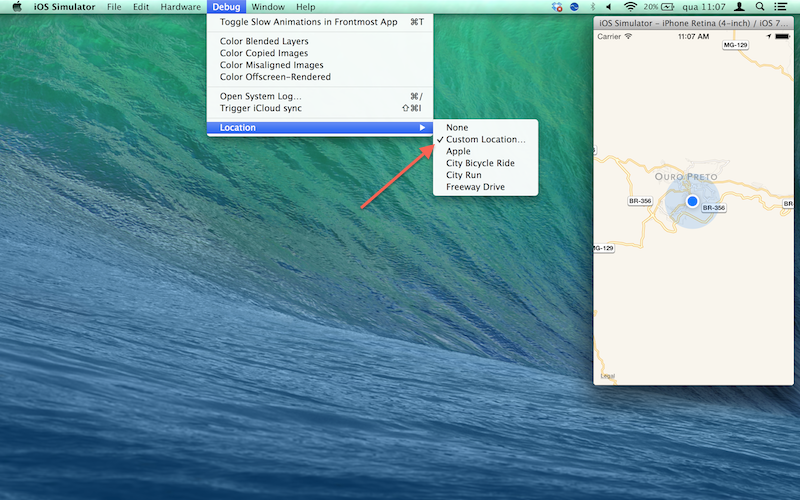Click the Bluetooth icon in menu bar

coord(592,7)
